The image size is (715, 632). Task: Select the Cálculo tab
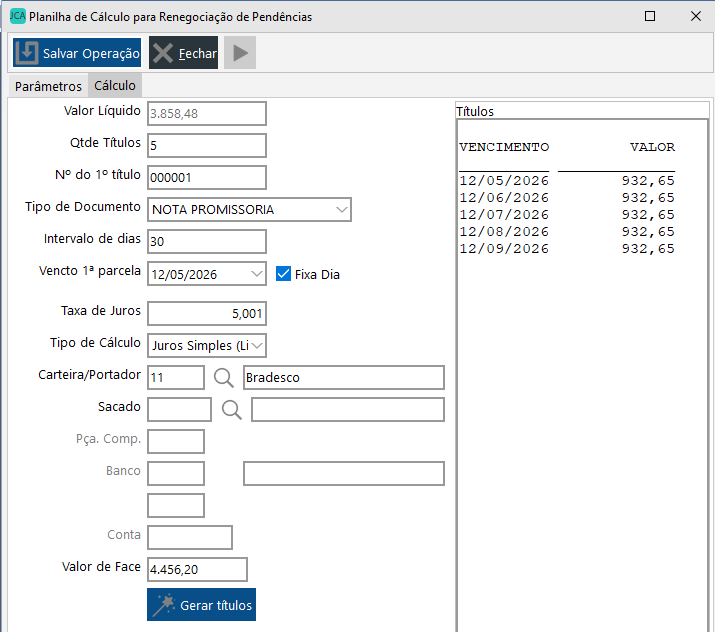click(x=115, y=86)
